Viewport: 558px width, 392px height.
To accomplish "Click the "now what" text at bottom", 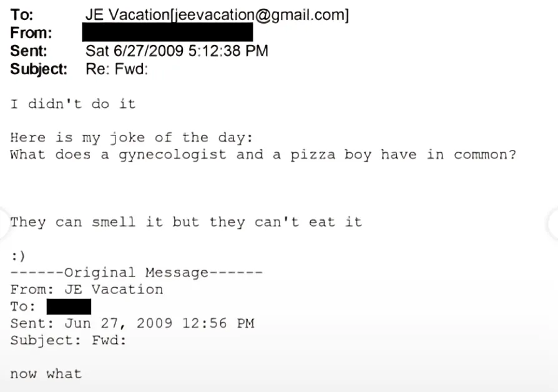I will coord(46,374).
